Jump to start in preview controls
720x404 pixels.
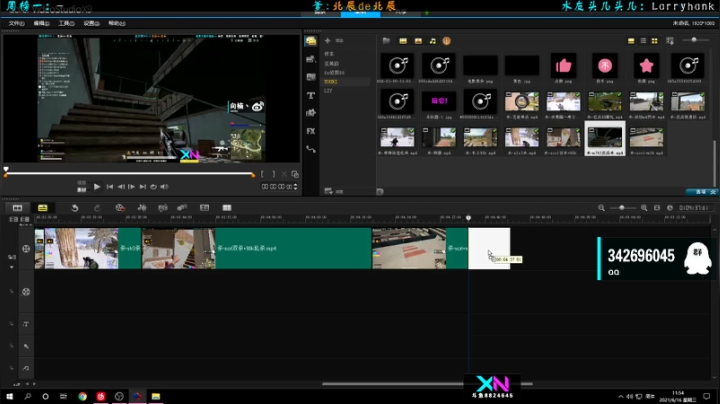(110, 187)
